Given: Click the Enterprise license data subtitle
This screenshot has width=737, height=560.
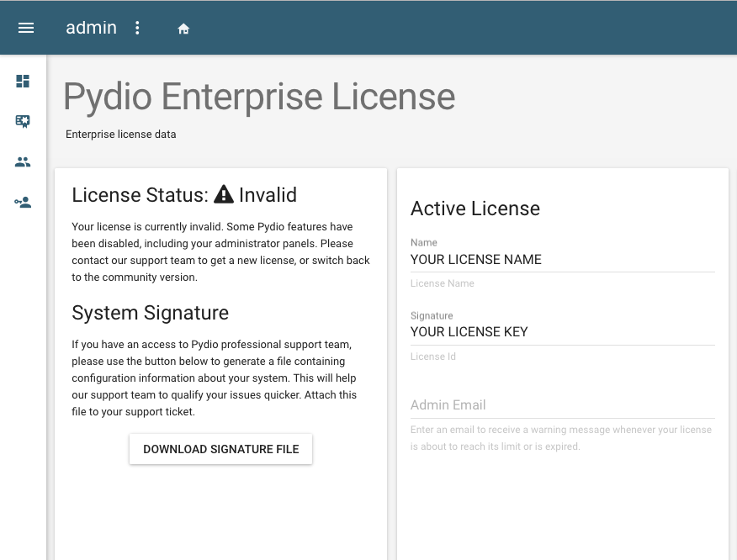Looking at the screenshot, I should (x=121, y=135).
